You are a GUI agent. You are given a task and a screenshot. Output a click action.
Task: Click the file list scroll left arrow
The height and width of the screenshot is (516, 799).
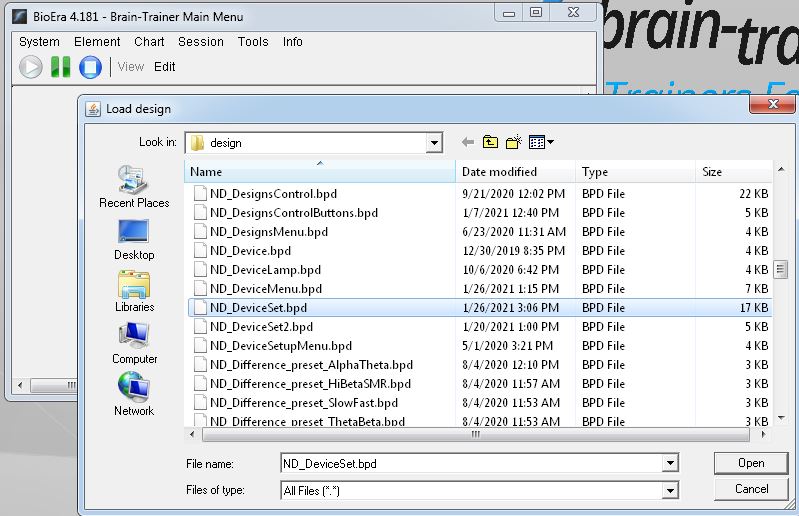click(192, 434)
